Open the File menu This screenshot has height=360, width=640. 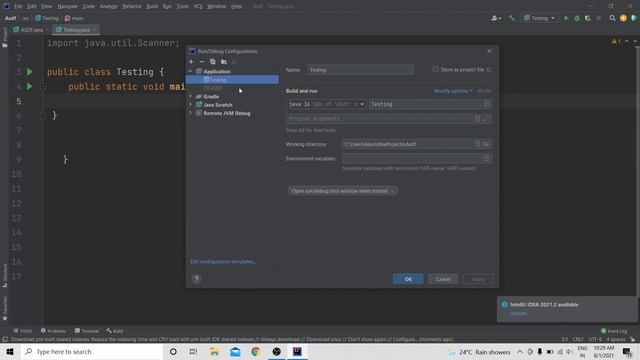(18, 6)
